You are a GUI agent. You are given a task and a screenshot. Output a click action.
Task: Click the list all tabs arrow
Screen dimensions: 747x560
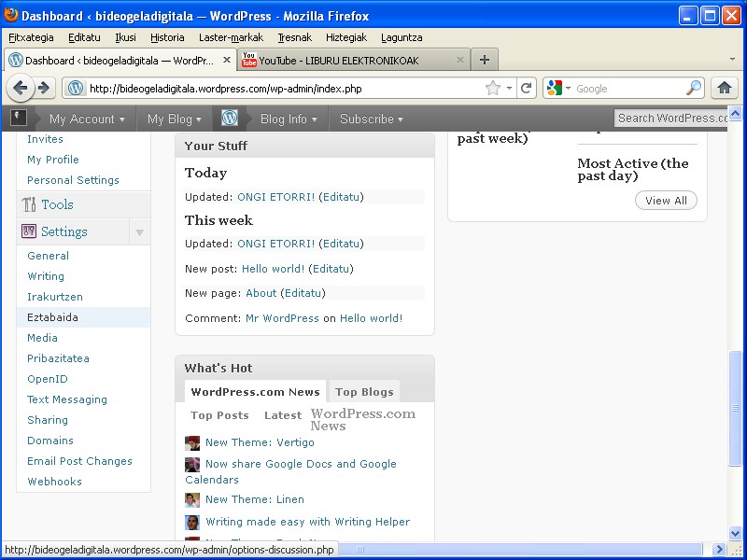732,60
